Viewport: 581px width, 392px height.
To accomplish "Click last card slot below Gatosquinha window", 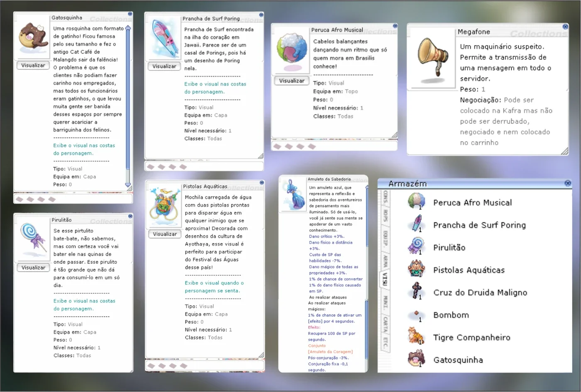I will pos(52,200).
